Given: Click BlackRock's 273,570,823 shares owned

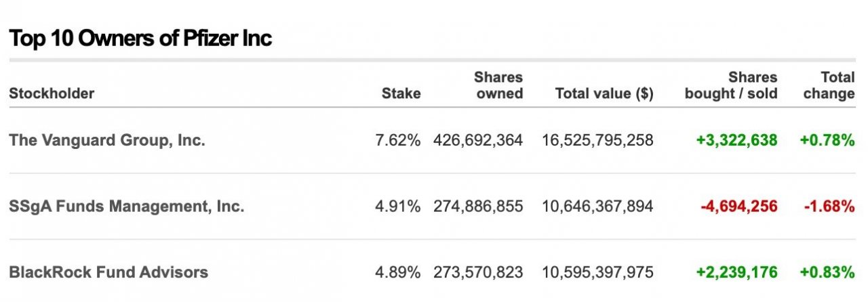Looking at the screenshot, I should [x=478, y=272].
